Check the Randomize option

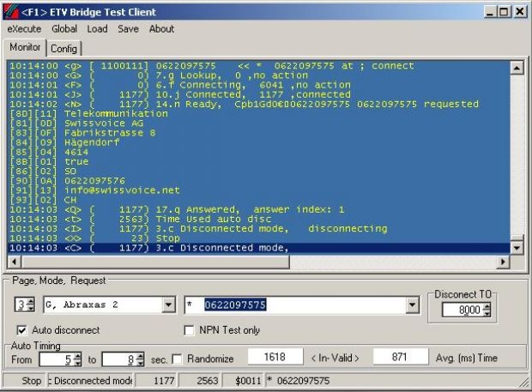(177, 358)
